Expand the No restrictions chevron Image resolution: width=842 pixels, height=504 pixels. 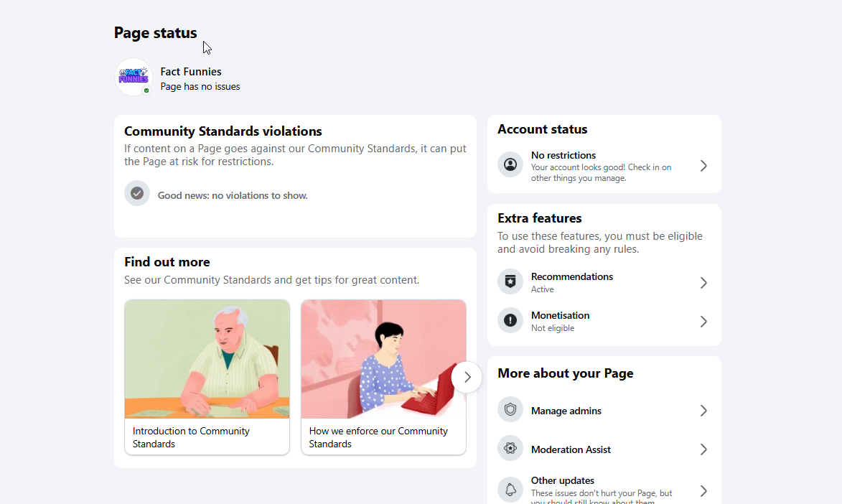(703, 166)
